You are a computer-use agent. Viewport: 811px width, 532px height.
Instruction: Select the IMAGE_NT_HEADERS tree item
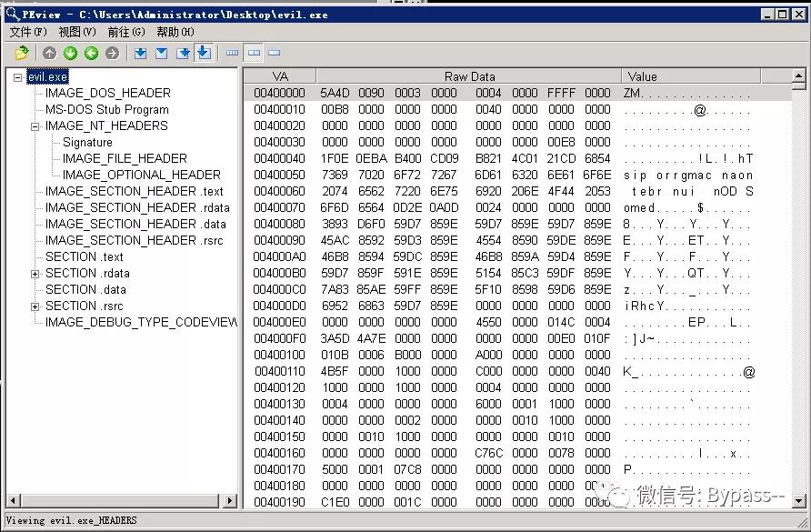point(106,125)
